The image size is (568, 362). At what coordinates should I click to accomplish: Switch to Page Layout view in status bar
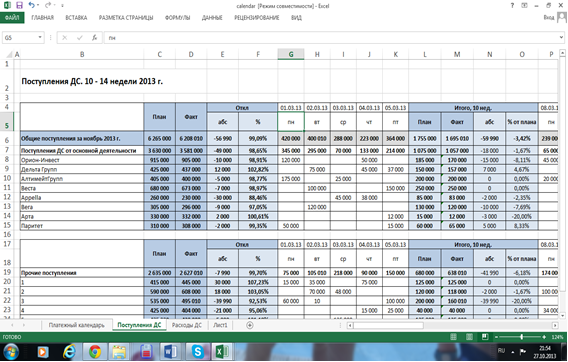tap(469, 337)
